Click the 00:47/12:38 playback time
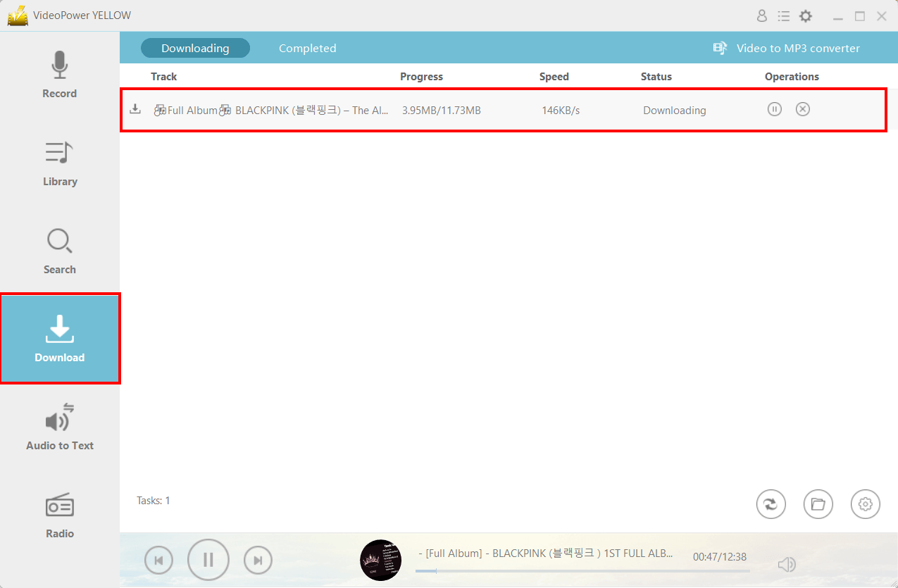 pos(720,556)
